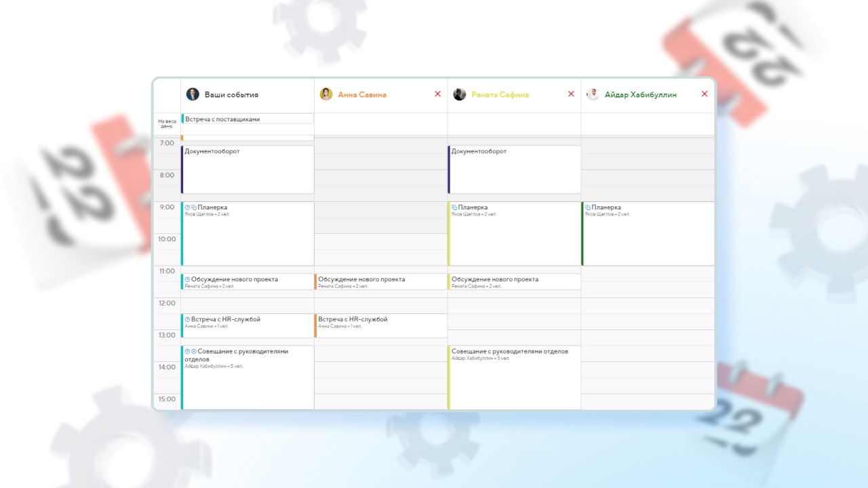Click recurring-copy icon on your Планерка event
Viewport: 868px width, 488px height.
point(194,207)
